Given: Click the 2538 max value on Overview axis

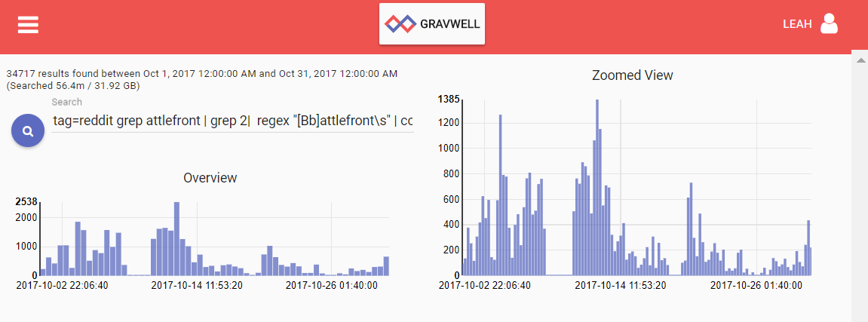Looking at the screenshot, I should click(x=26, y=201).
